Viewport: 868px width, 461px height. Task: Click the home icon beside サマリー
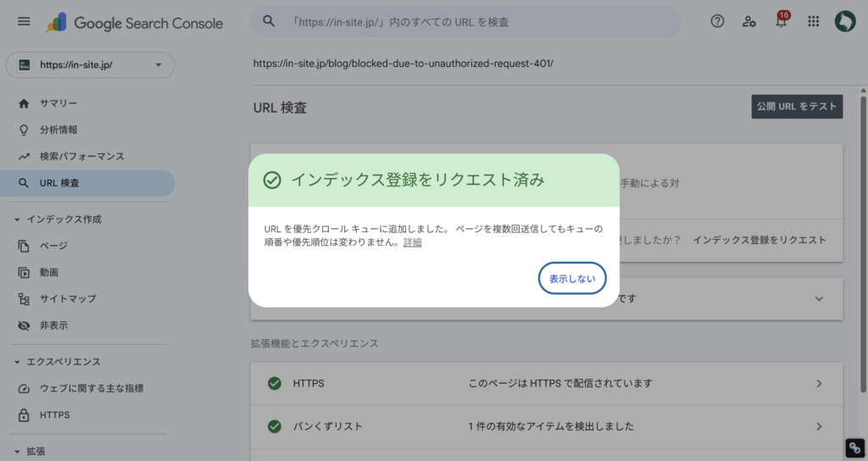[24, 103]
